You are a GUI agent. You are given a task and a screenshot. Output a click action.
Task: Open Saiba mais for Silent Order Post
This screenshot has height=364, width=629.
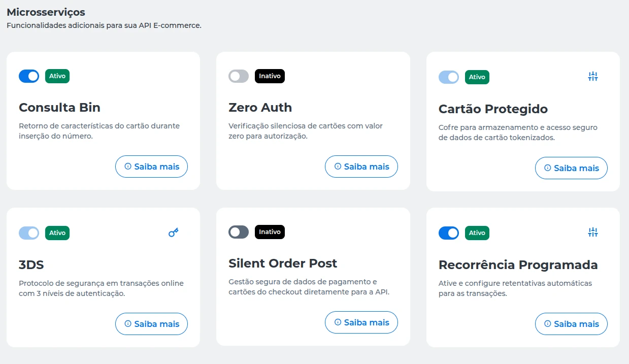click(x=361, y=322)
